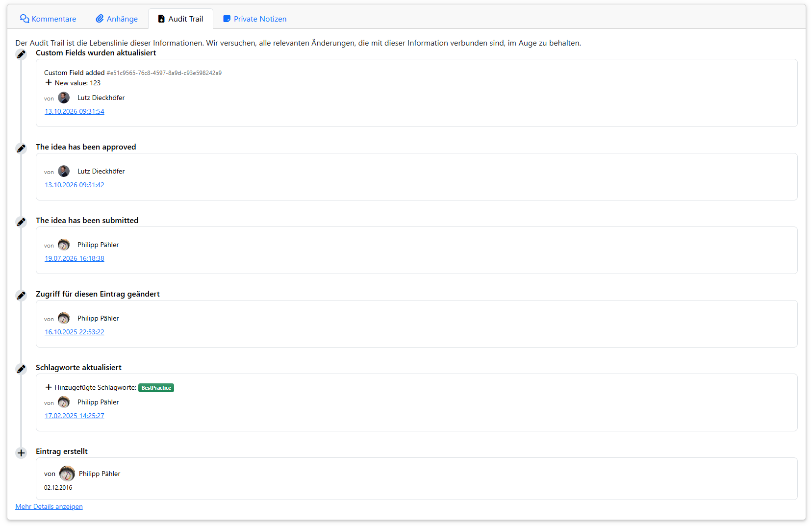This screenshot has width=812, height=526.
Task: Click Philipp Pähler's avatar in the submitted entry
Action: pos(64,245)
